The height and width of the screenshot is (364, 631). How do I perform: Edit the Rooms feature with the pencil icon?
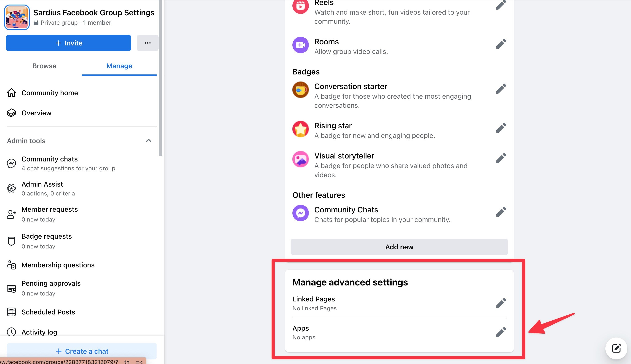click(x=501, y=44)
